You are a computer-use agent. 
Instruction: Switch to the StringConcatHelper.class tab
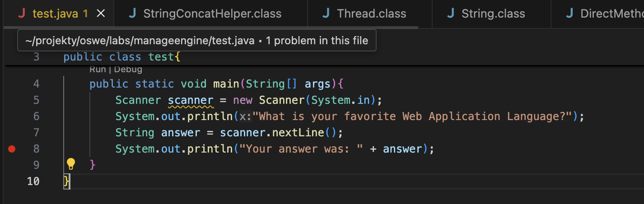pyautogui.click(x=212, y=14)
